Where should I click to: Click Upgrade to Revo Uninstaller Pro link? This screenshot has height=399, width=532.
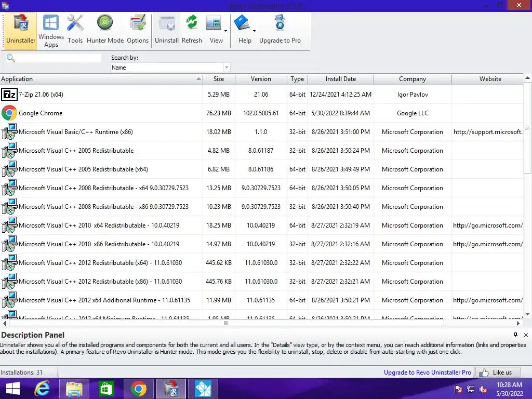point(427,372)
